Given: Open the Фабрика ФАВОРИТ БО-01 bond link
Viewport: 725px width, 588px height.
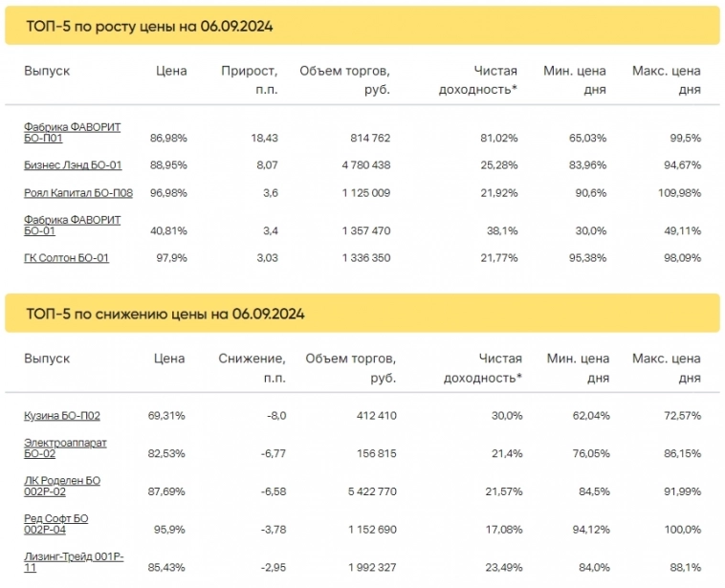Looking at the screenshot, I should point(72,225).
